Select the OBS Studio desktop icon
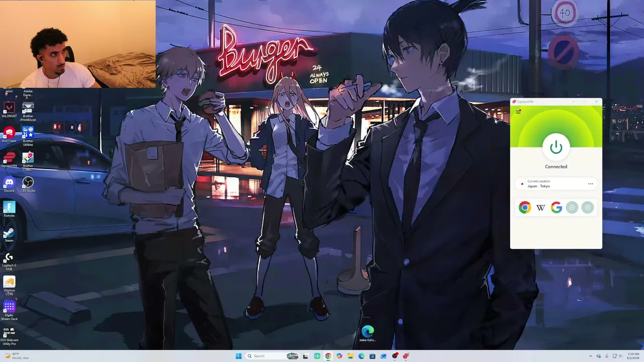This screenshot has width=644, height=362. (28, 184)
